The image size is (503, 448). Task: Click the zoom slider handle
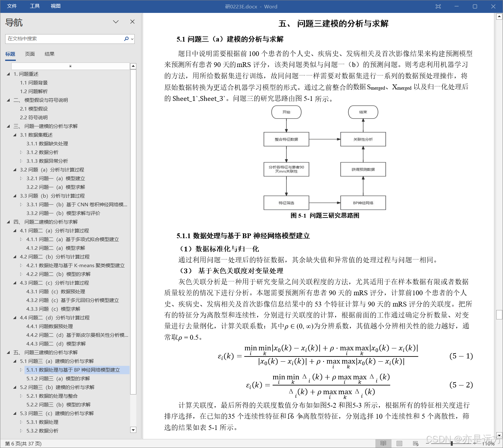click(x=452, y=444)
